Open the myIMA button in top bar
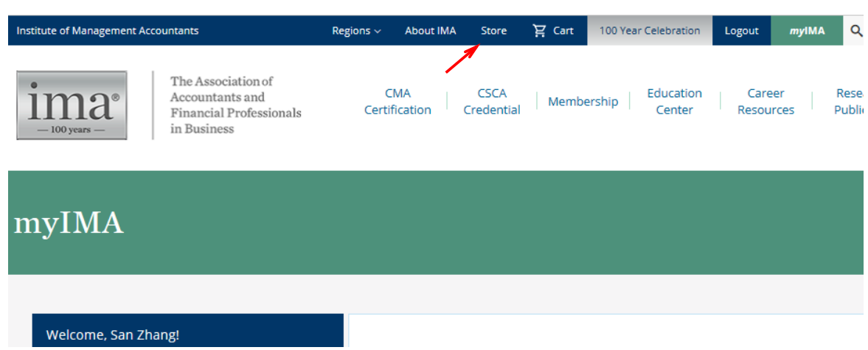 coord(807,31)
